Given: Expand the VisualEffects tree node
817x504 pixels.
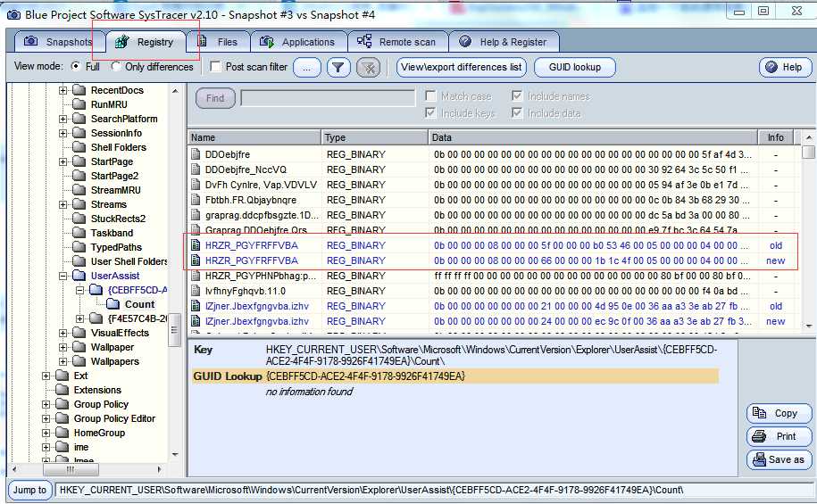Looking at the screenshot, I should click(x=63, y=334).
